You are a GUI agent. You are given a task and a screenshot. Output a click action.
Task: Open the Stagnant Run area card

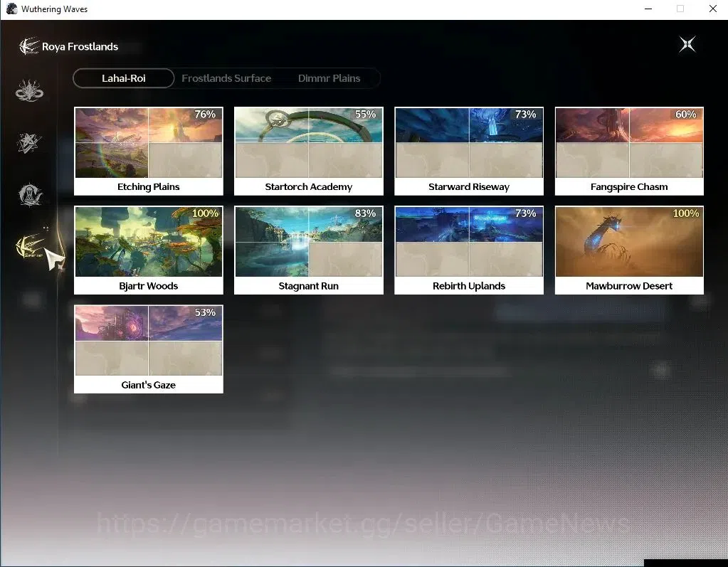click(x=309, y=250)
